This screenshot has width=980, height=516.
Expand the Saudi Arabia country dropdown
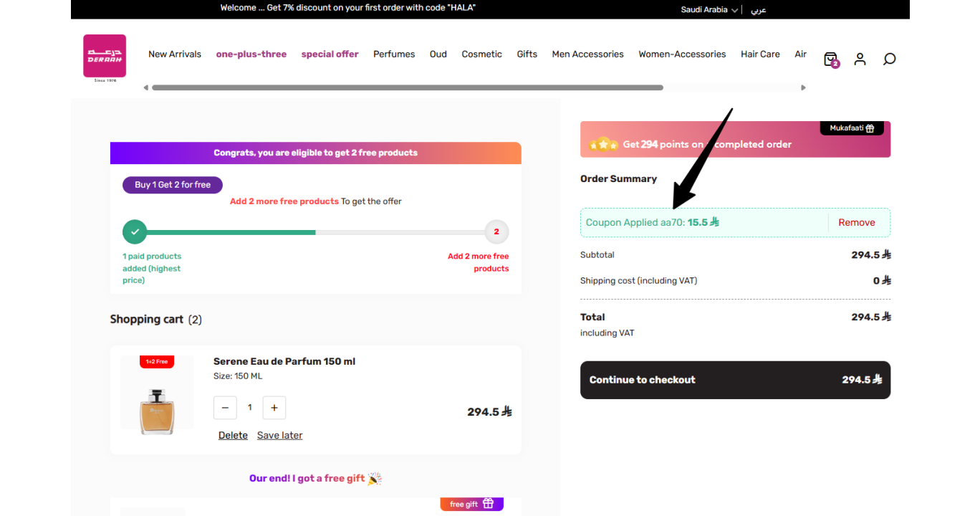[x=709, y=9]
